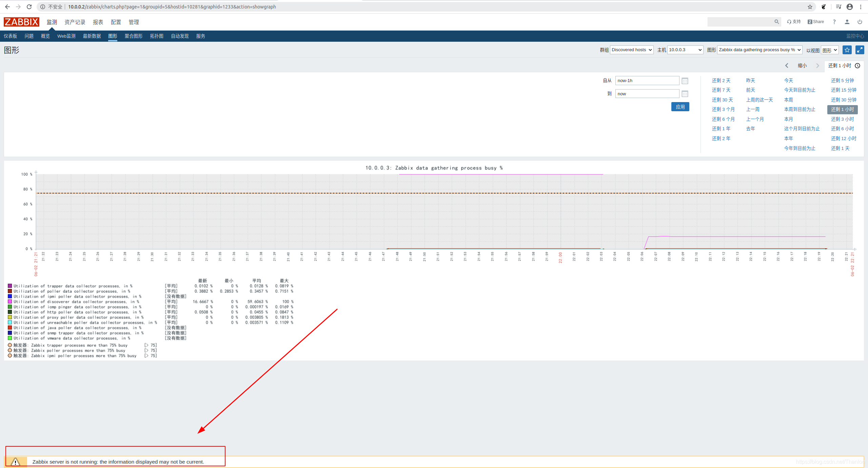Select 还剩 1 年 time range
This screenshot has width=868, height=468.
pyautogui.click(x=721, y=129)
